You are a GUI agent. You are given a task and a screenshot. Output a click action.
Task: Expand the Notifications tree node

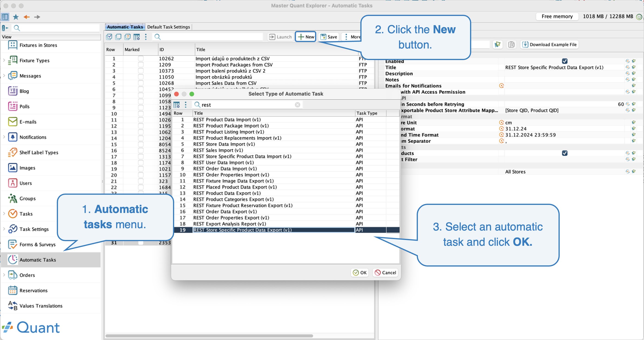coord(4,137)
